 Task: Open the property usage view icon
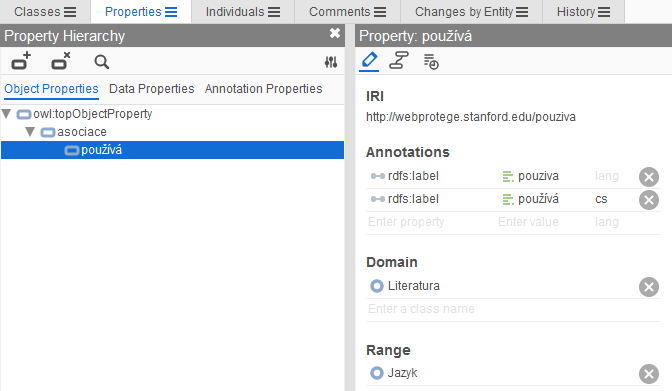pyautogui.click(x=399, y=60)
